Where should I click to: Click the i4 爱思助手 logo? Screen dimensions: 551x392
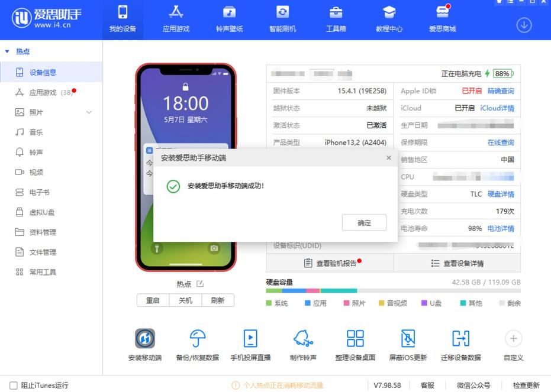[x=46, y=18]
